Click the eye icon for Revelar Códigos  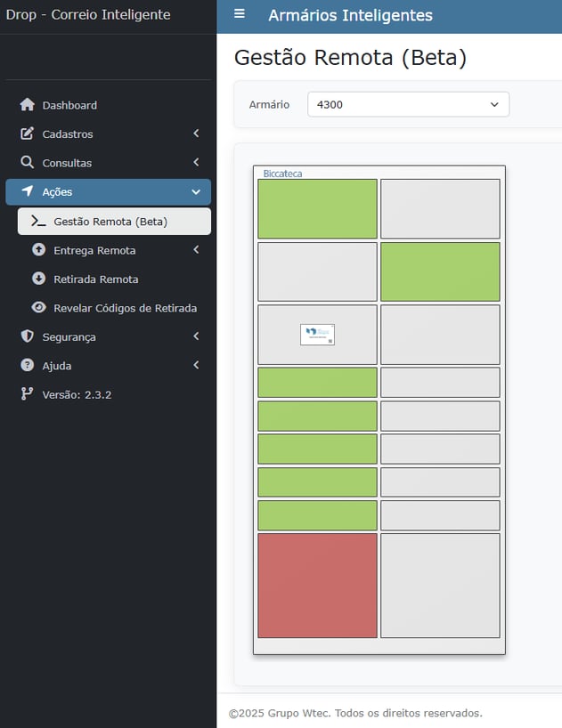coord(38,308)
